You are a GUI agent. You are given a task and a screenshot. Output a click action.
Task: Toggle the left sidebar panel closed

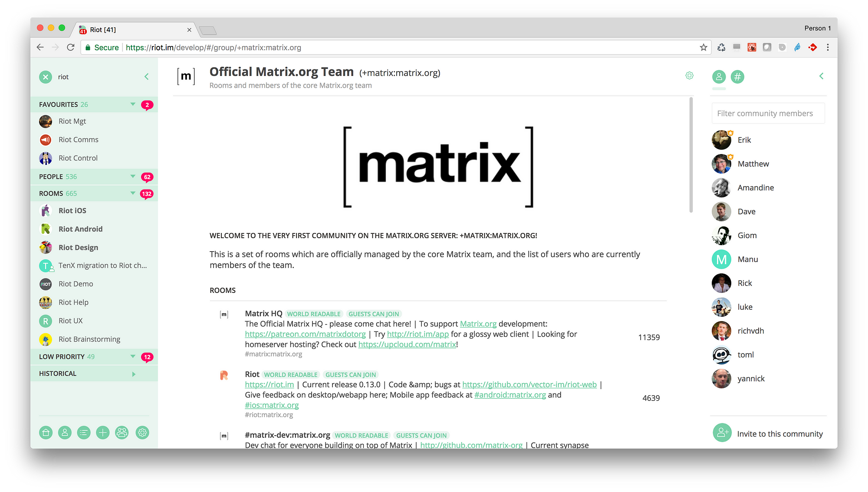pos(146,76)
